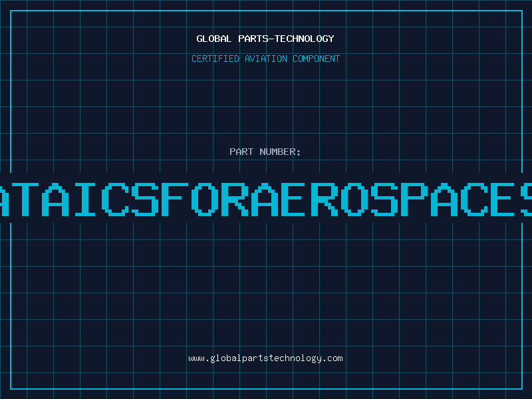
Task: Click the CERTIFIED AVIATION COMPONENT subtitle
Action: [265, 59]
